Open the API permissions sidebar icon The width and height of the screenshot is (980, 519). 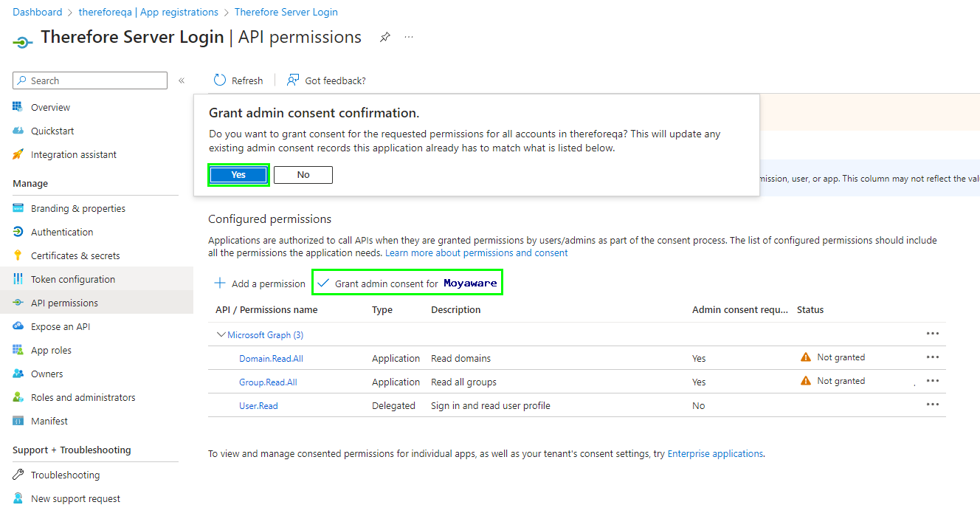pos(18,302)
